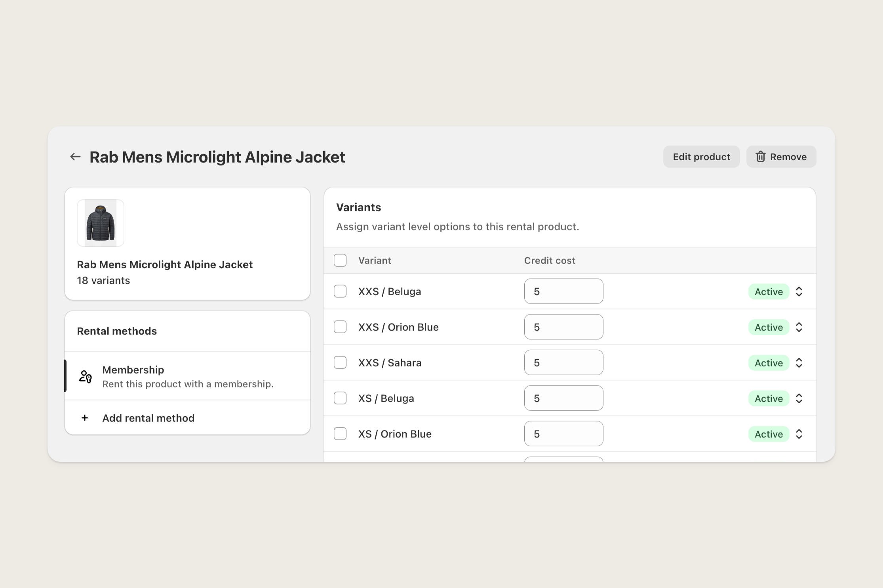The width and height of the screenshot is (883, 588).
Task: Select the Membership rental method
Action: pyautogui.click(x=188, y=376)
